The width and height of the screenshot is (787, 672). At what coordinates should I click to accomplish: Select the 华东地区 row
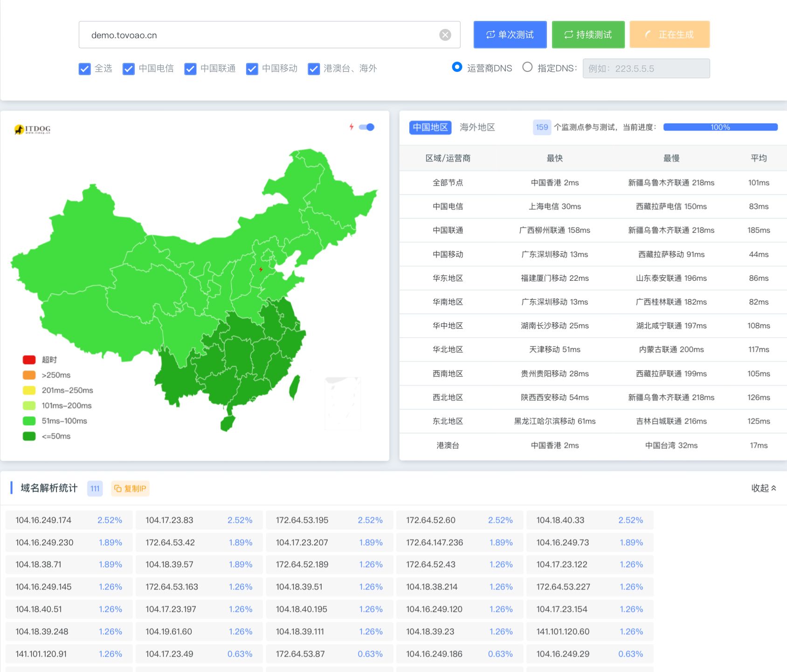tap(593, 278)
